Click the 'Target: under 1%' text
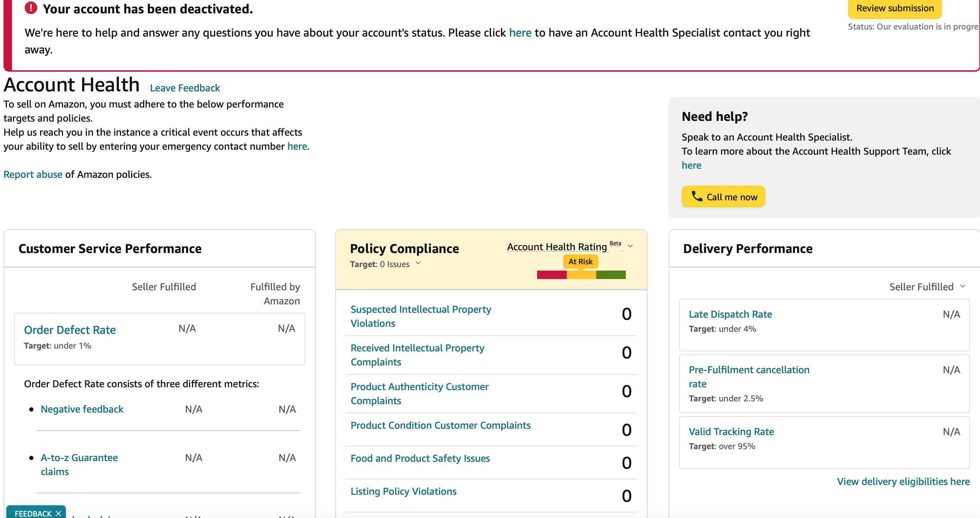980x518 pixels. [x=57, y=345]
